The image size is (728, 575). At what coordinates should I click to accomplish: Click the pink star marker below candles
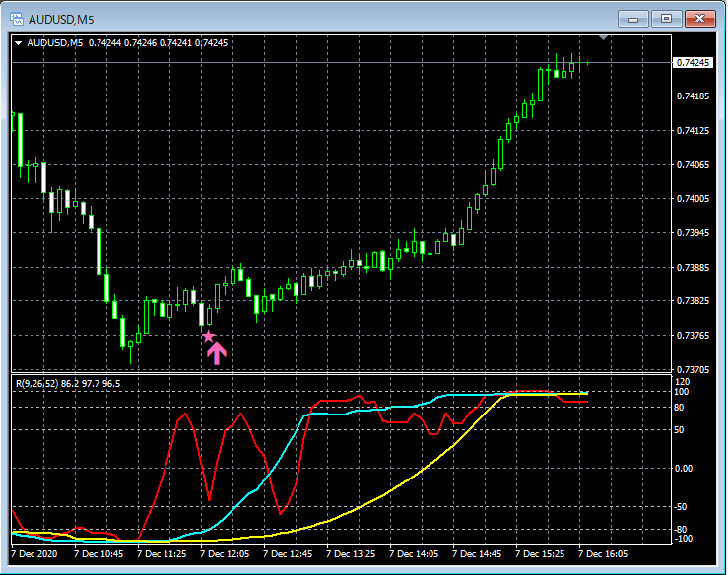pos(208,337)
